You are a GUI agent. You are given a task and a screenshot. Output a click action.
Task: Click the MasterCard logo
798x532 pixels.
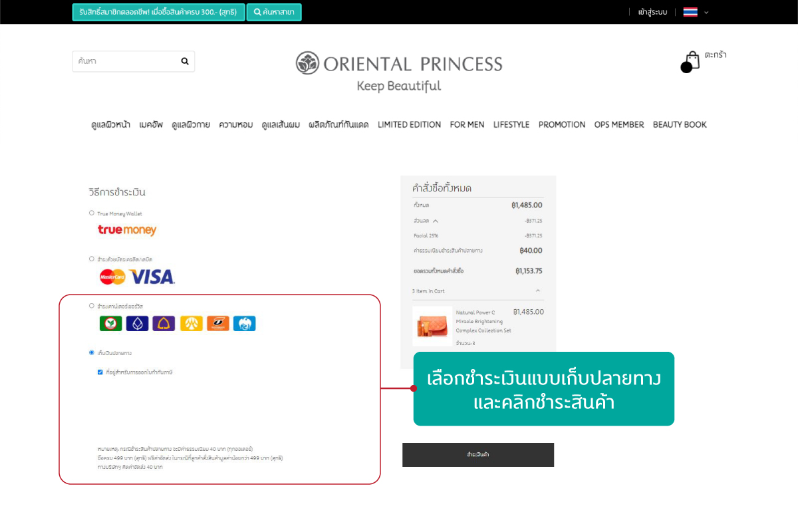coord(112,277)
